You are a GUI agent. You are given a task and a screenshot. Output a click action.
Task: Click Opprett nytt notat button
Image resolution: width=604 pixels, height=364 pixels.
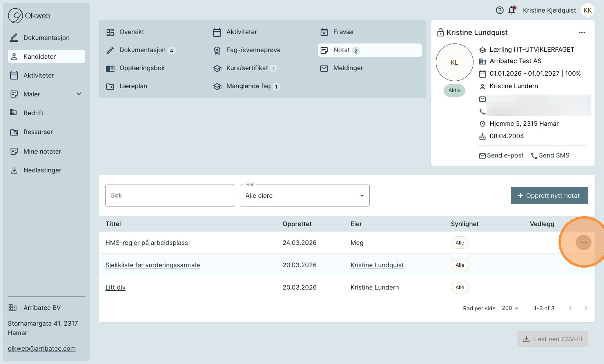[x=549, y=196]
